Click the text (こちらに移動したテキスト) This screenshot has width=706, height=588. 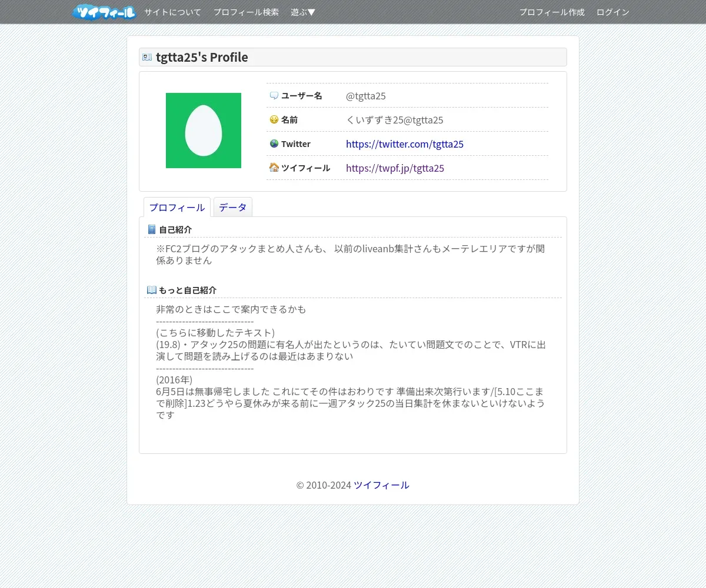pos(215,333)
